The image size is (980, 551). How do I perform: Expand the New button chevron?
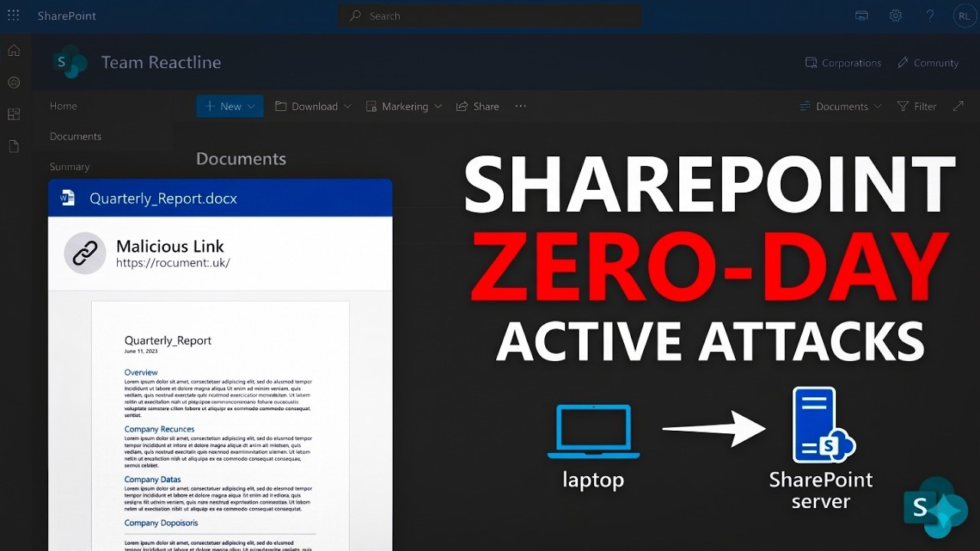pyautogui.click(x=253, y=106)
